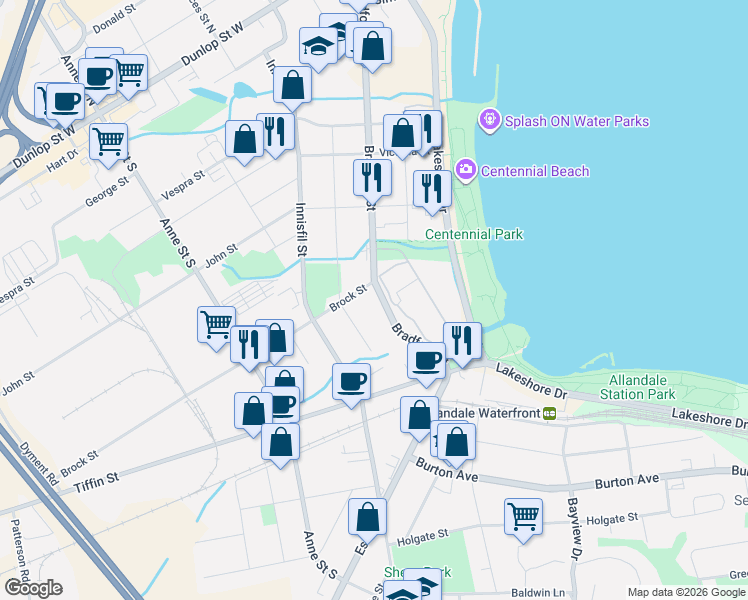The image size is (748, 600).
Task: Open the Google logo
Action: [33, 588]
